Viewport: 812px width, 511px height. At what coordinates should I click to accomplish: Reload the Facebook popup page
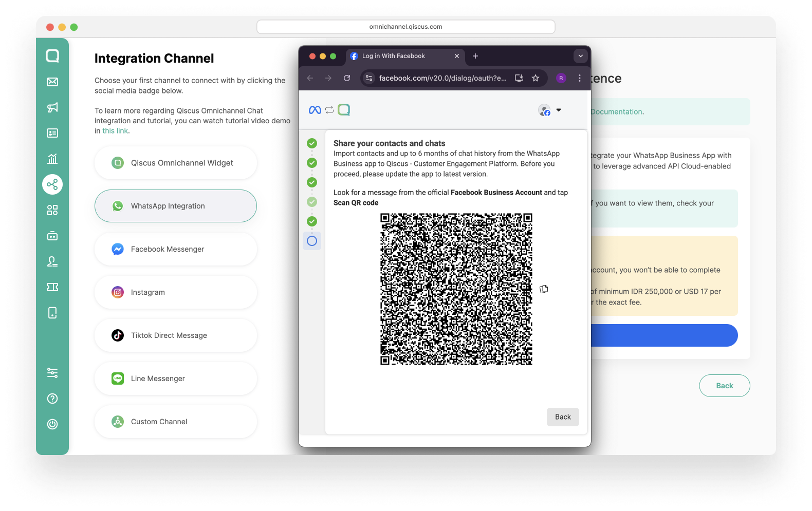click(347, 78)
